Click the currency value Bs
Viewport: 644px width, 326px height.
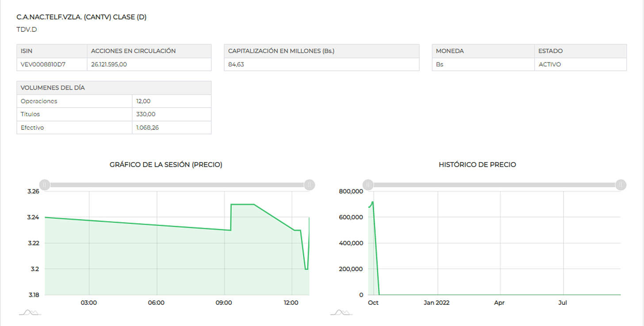tap(440, 64)
